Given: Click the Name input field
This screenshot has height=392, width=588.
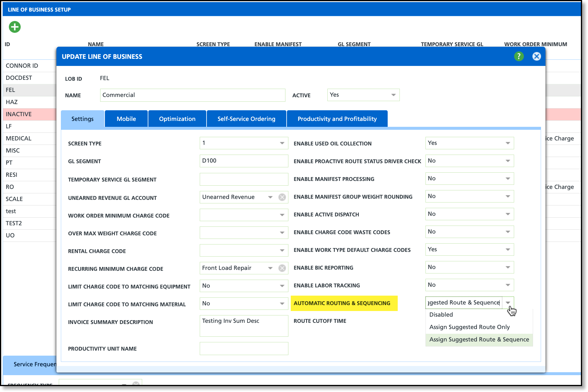Looking at the screenshot, I should (192, 95).
